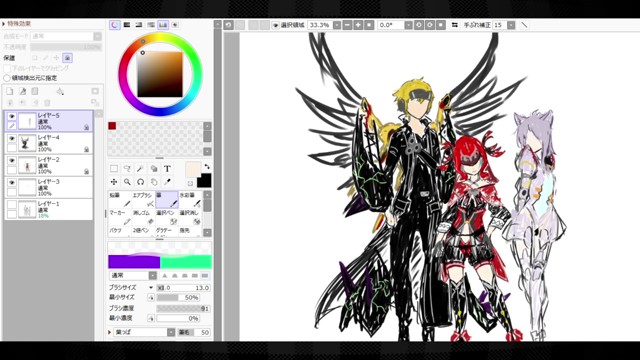The image size is (640, 360).
Task: Select the エアブラシ brush preset
Action: click(x=143, y=199)
